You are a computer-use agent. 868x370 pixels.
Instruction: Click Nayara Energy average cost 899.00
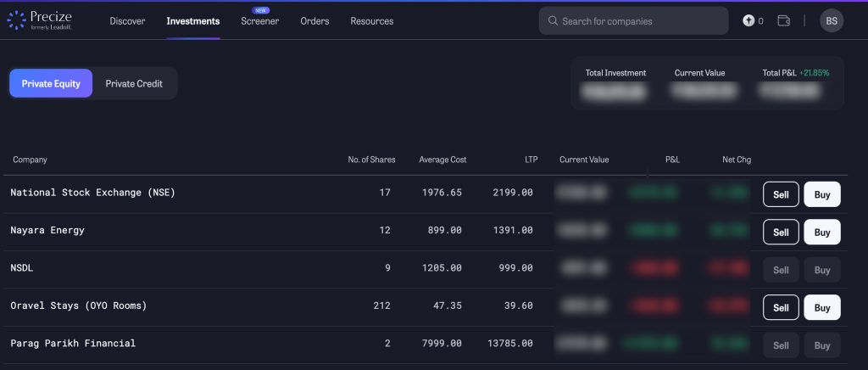pos(444,230)
